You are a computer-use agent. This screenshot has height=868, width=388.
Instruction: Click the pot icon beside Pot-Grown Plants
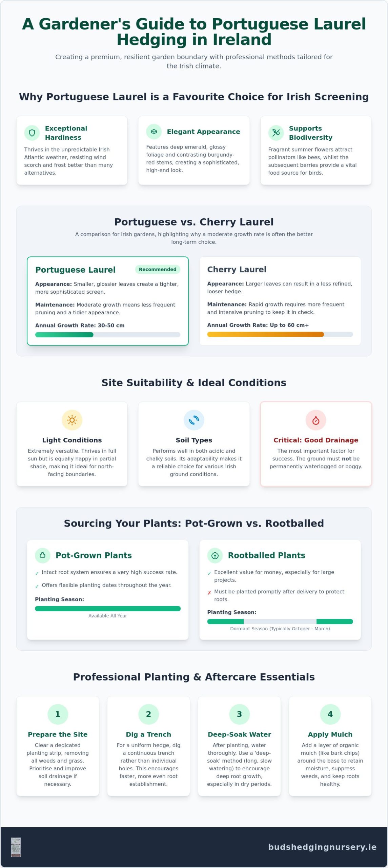pos(43,555)
